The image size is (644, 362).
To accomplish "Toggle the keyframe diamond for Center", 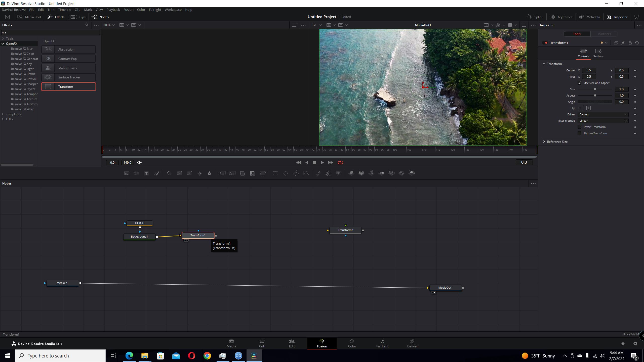I will [x=635, y=71].
